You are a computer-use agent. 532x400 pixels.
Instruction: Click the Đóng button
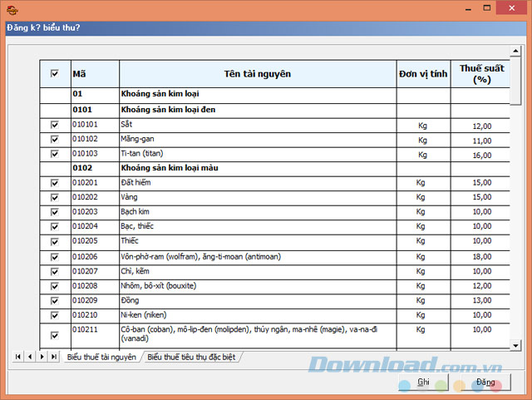tap(486, 382)
